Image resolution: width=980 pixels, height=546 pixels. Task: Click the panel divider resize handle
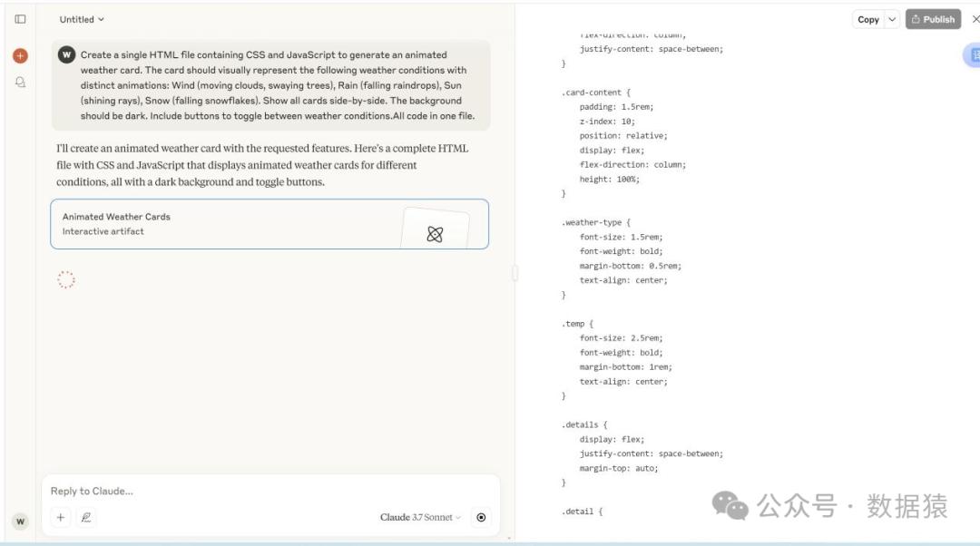(515, 273)
